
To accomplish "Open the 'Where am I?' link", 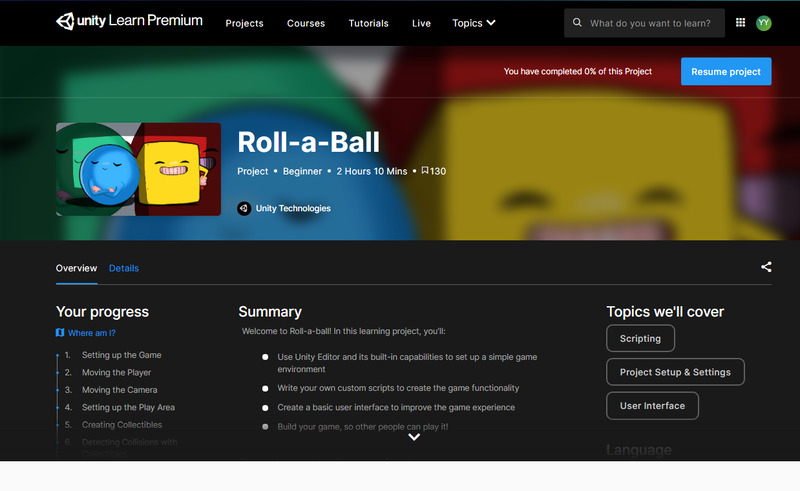I will click(x=92, y=333).
